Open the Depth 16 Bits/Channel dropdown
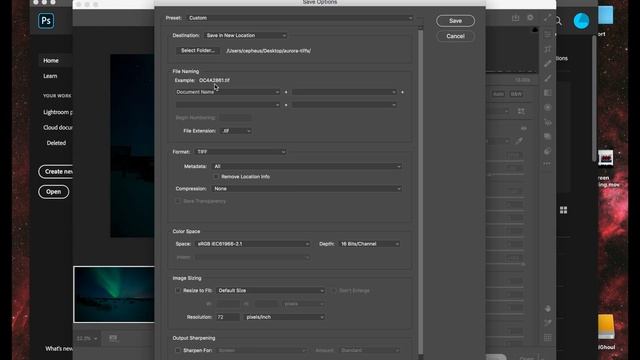Screen dimensions: 640x360 pyautogui.click(x=369, y=244)
